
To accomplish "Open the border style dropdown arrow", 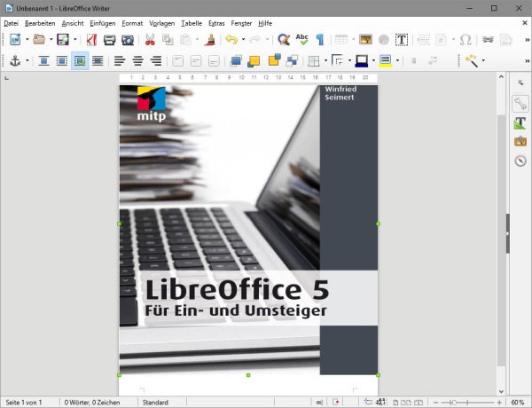I will [x=349, y=61].
